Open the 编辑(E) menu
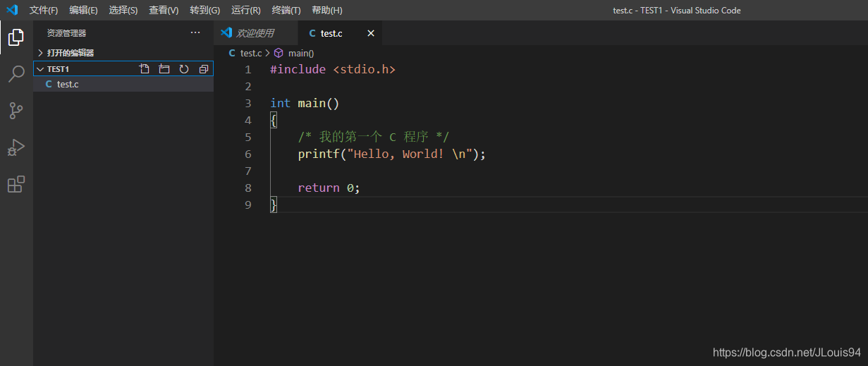Image resolution: width=868 pixels, height=366 pixels. click(x=83, y=11)
